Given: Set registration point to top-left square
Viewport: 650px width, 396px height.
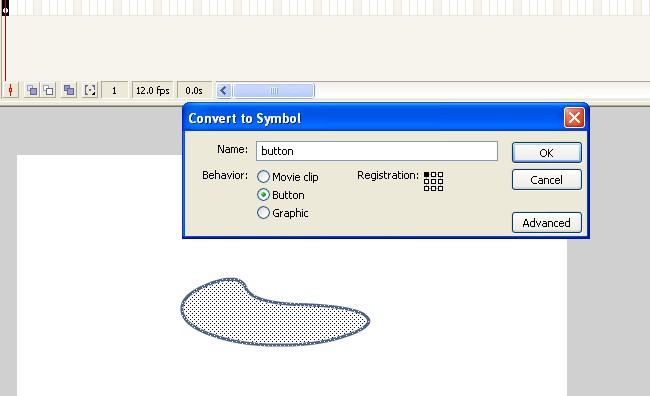Looking at the screenshot, I should (427, 175).
